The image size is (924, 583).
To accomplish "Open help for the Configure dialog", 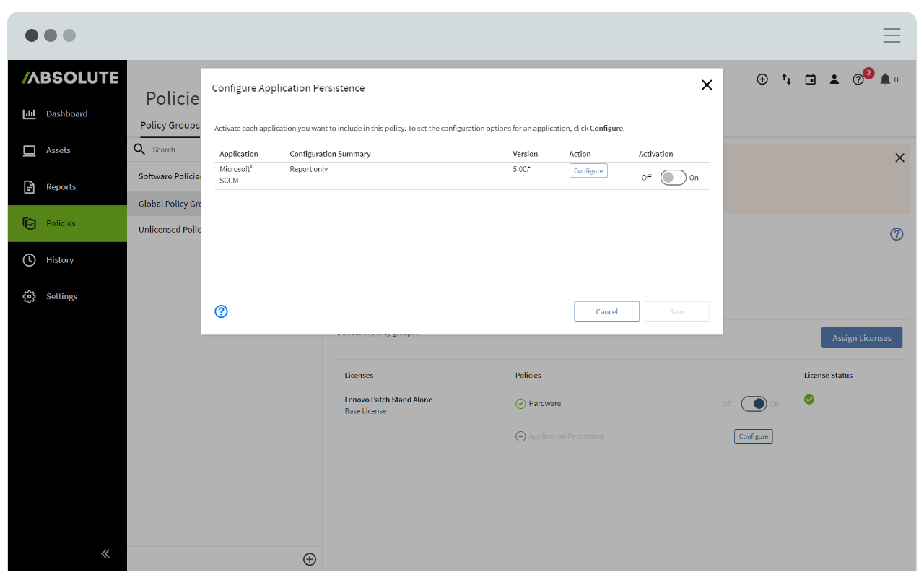I will tap(221, 311).
